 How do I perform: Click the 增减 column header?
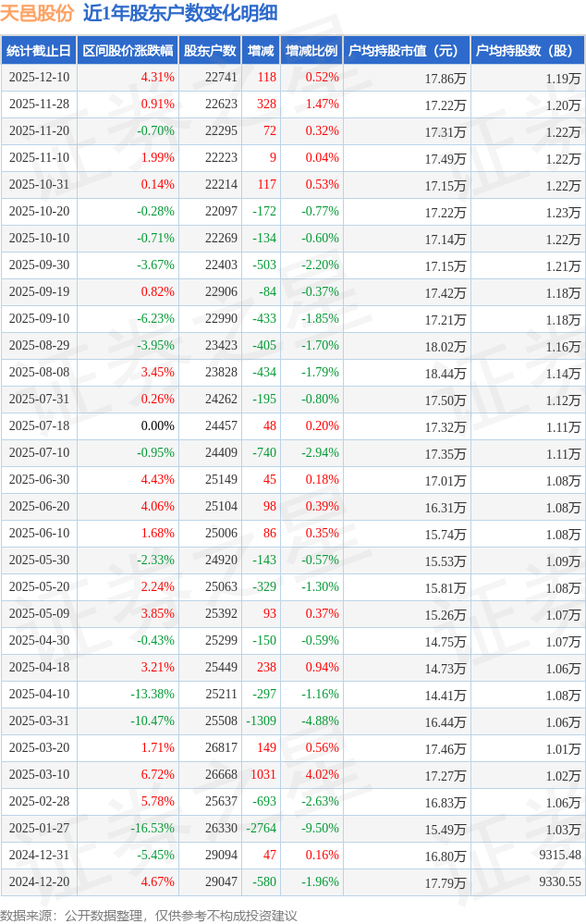coord(261,51)
